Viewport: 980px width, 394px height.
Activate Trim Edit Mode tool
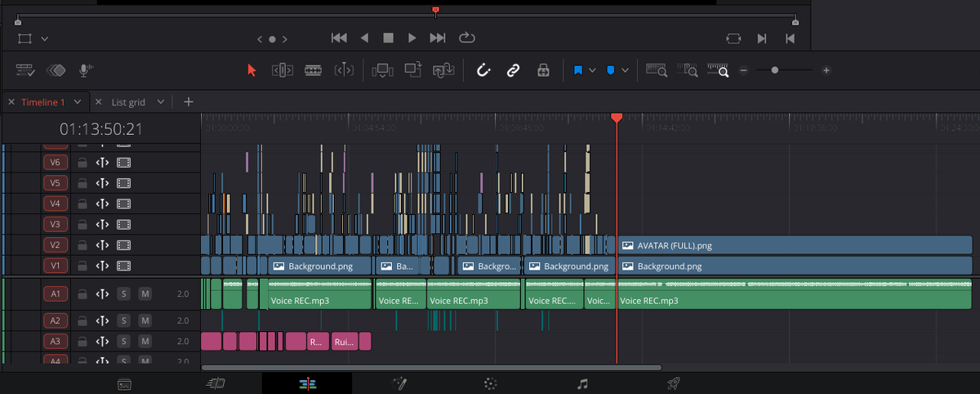[282, 71]
